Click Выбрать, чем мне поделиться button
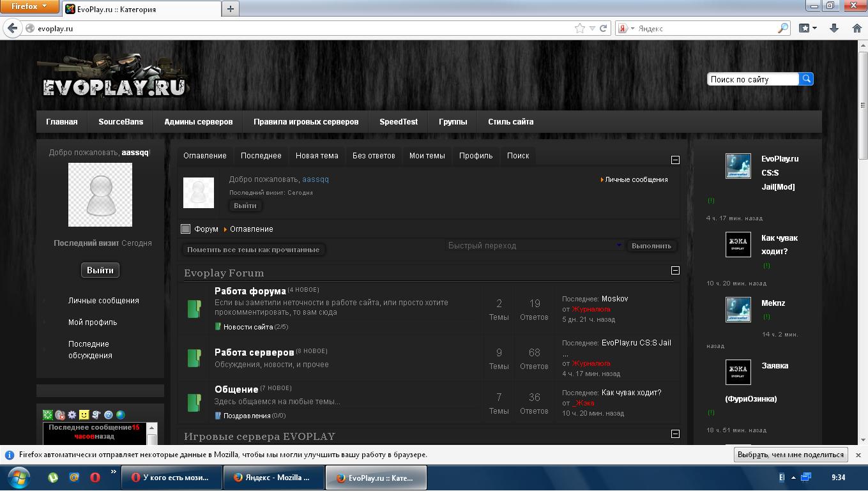The width and height of the screenshot is (868, 491). [791, 455]
